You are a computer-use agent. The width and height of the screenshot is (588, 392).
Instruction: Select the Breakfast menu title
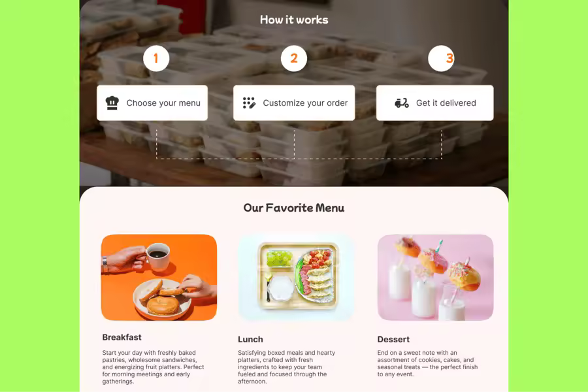click(x=122, y=337)
